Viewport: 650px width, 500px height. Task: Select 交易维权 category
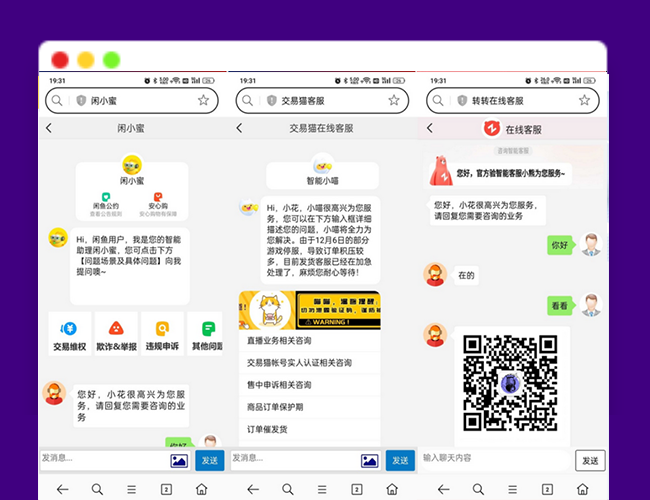70,334
